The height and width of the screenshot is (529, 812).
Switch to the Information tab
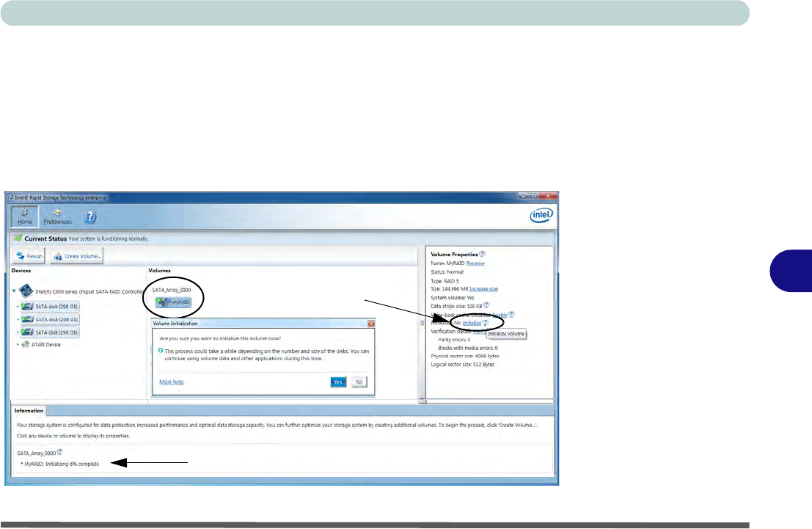point(29,411)
